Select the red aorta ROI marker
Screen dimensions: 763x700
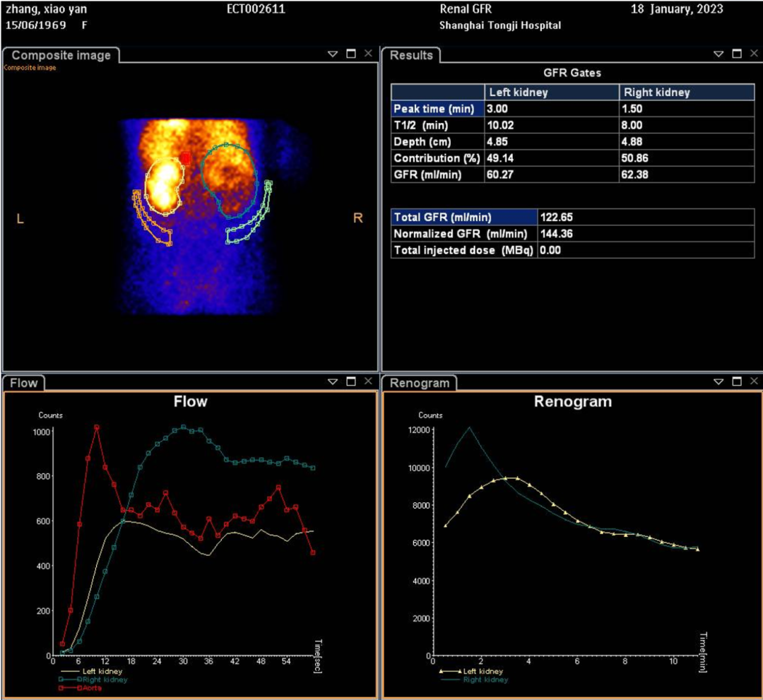pyautogui.click(x=185, y=158)
